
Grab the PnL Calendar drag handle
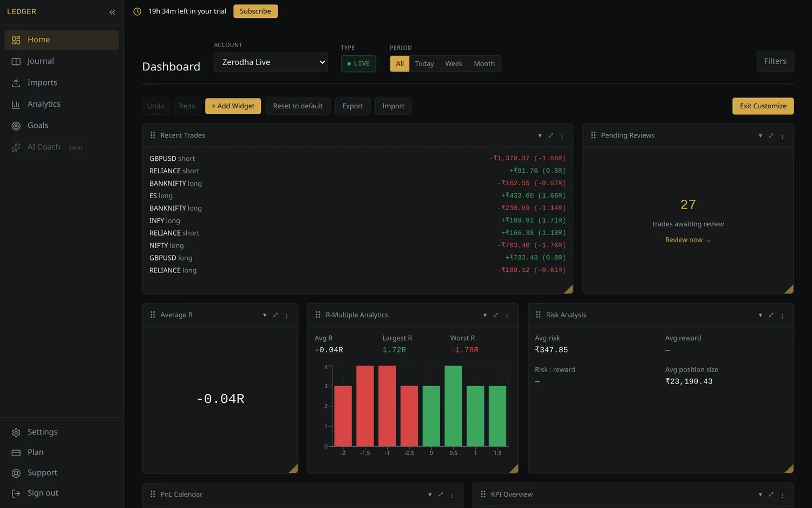click(153, 494)
